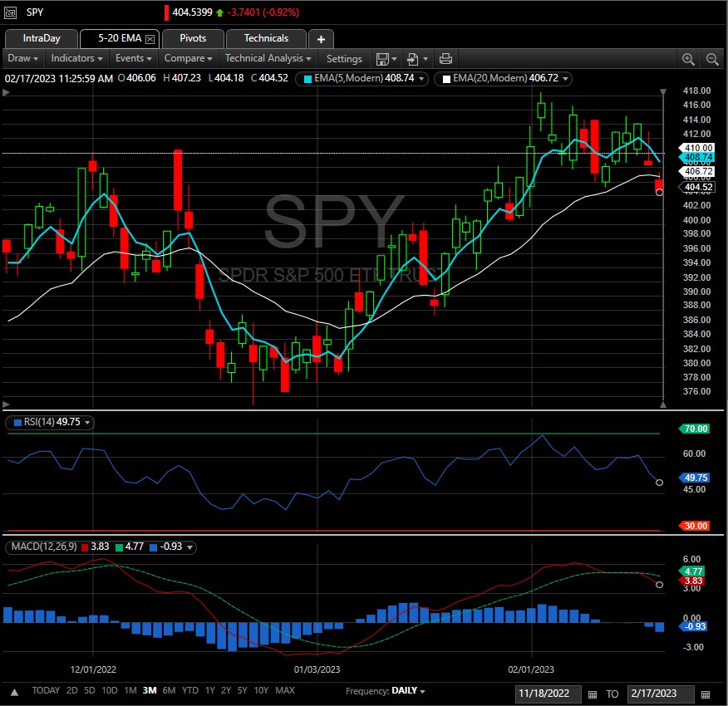Click the zoom in magnifier icon
The height and width of the screenshot is (706, 728).
click(688, 59)
